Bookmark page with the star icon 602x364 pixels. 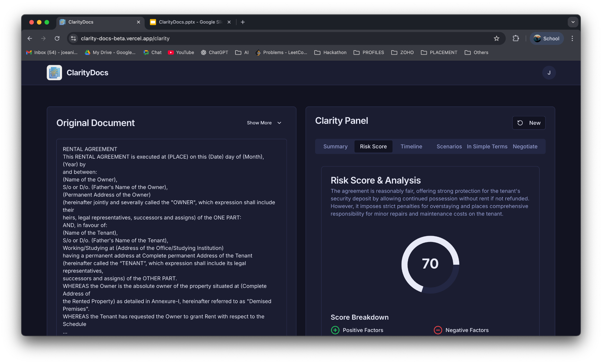(x=496, y=38)
